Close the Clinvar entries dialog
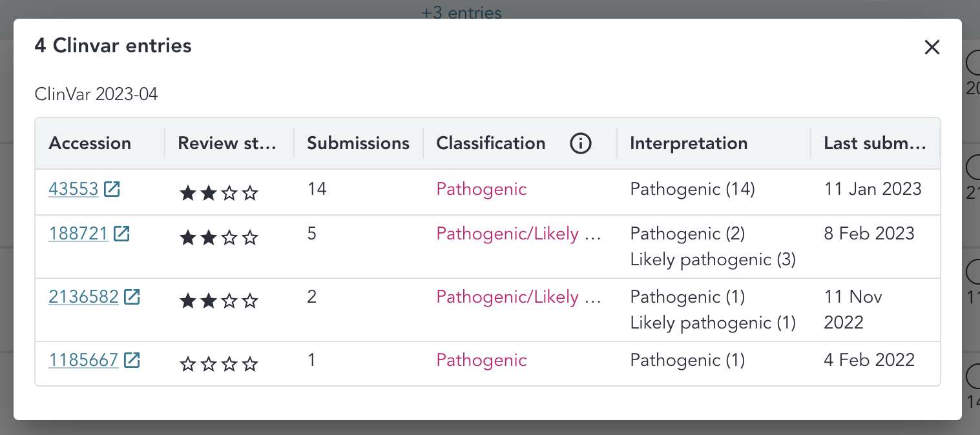This screenshot has width=980, height=435. click(x=932, y=47)
